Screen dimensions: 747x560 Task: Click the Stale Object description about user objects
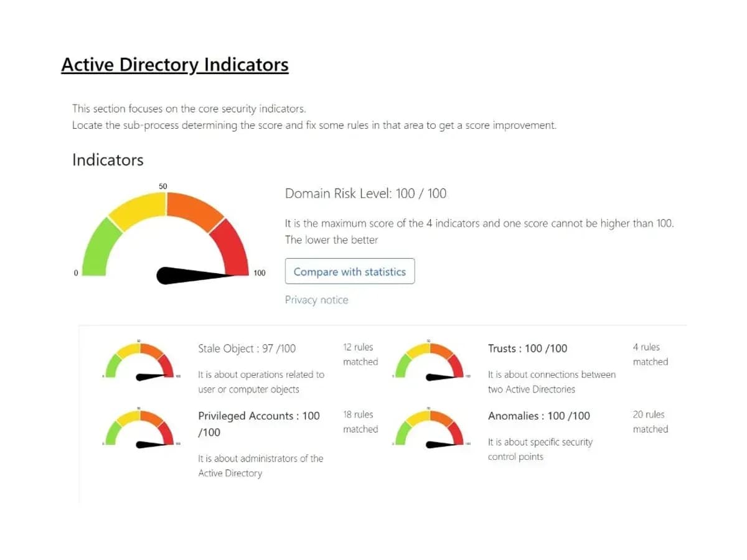point(261,382)
